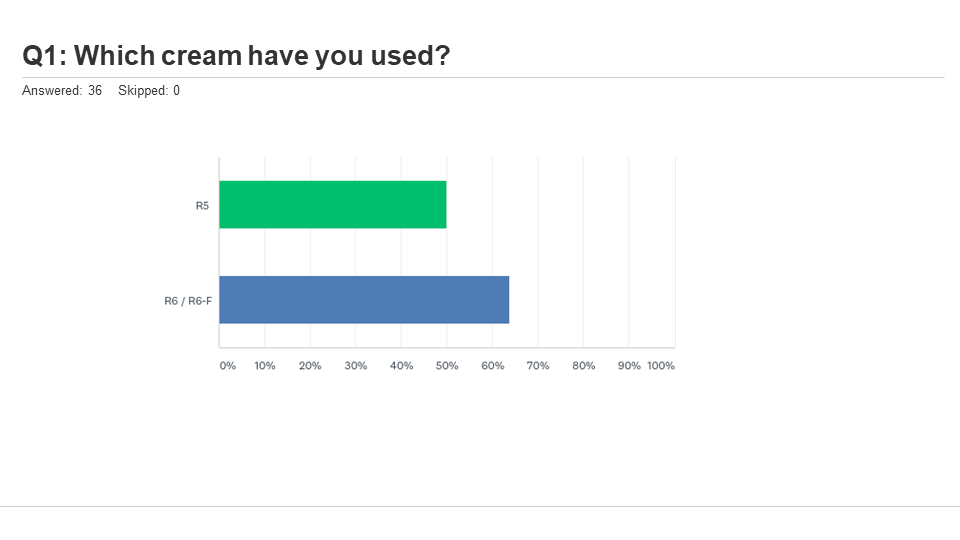The image size is (960, 540).
Task: Click the right end of the R5 bar
Action: (x=444, y=204)
